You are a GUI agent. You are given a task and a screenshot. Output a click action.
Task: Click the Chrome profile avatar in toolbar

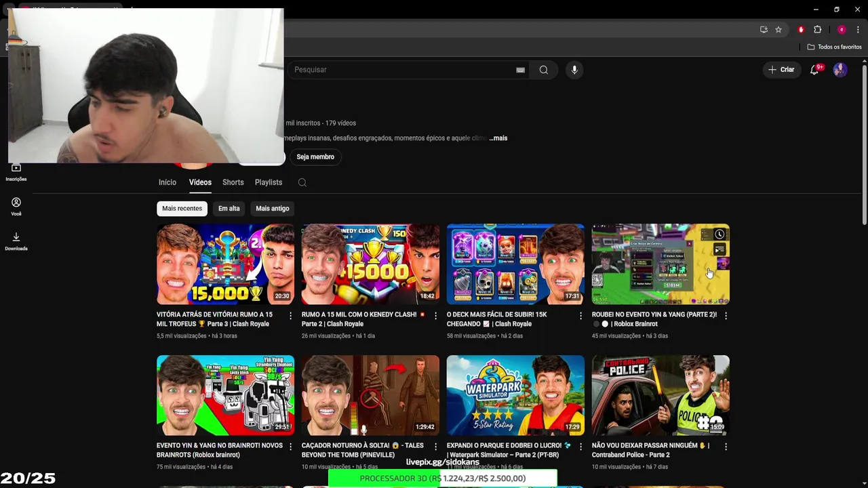[842, 29]
